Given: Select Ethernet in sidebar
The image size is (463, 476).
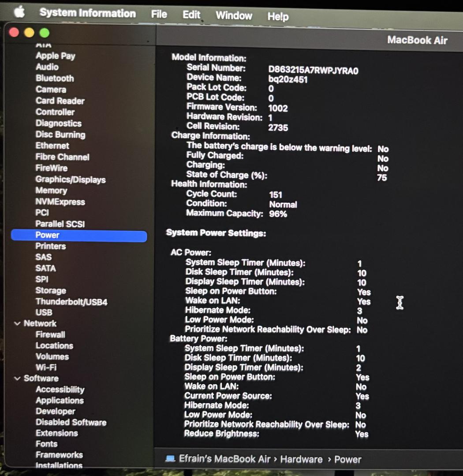Looking at the screenshot, I should tap(52, 146).
